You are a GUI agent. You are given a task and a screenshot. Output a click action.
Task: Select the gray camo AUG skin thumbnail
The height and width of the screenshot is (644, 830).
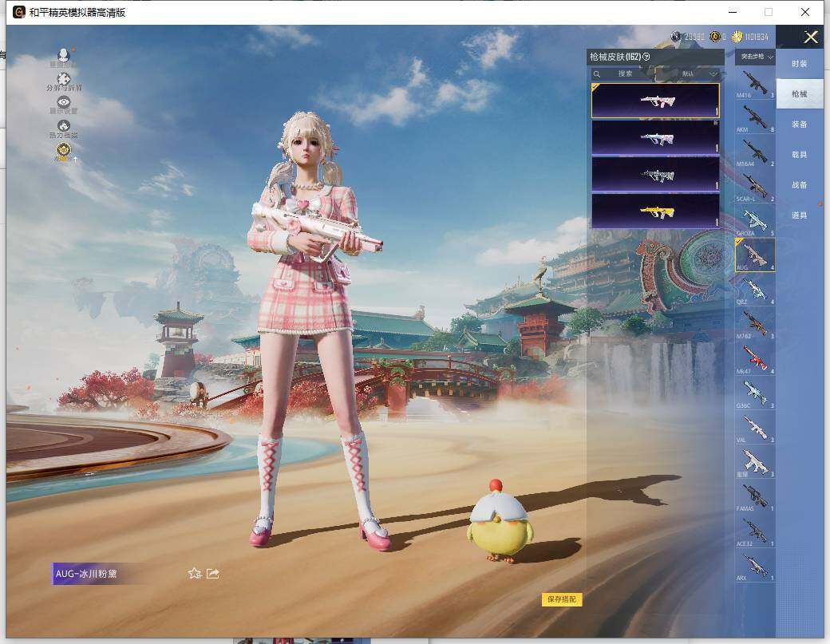tap(655, 174)
